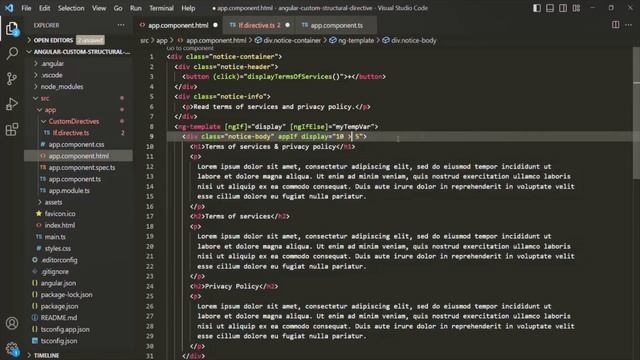Expand the assets folder
640x360 pixels.
coord(53,202)
